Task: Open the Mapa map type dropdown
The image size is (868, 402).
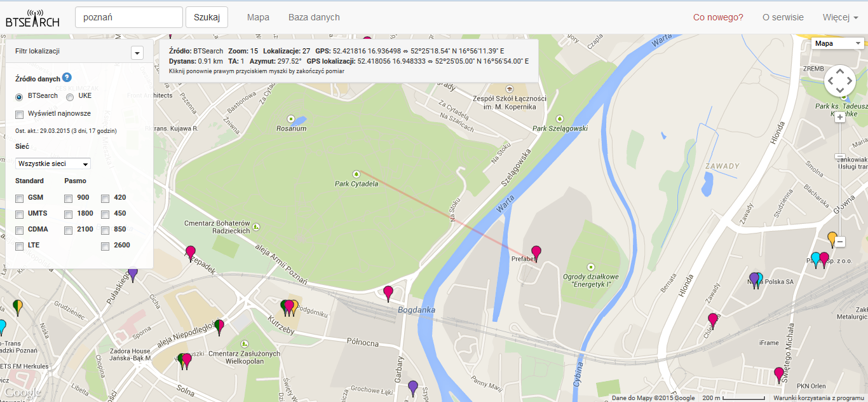Action: point(837,43)
